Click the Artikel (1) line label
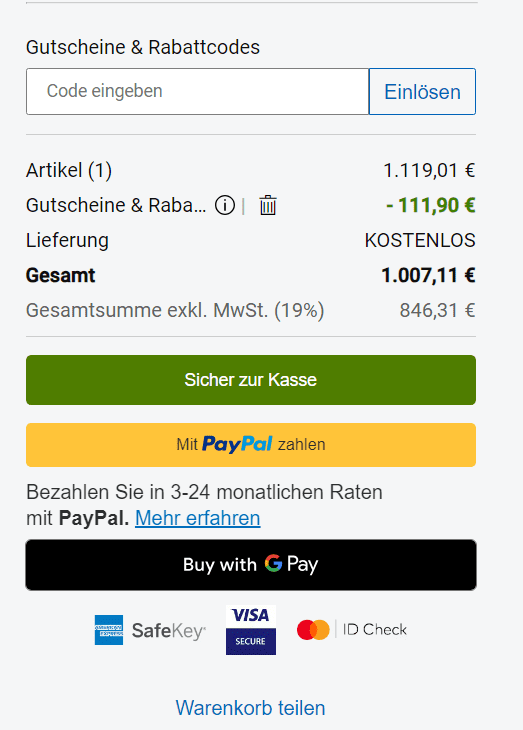523x730 pixels. point(69,170)
